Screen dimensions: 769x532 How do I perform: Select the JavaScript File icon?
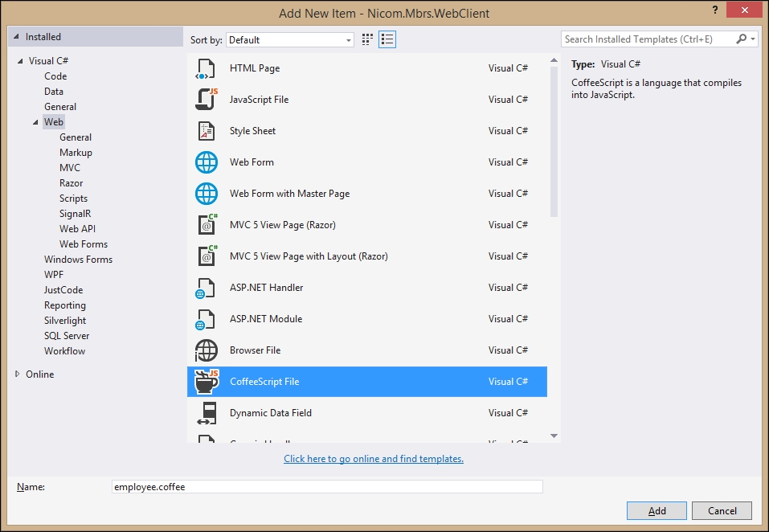[207, 100]
